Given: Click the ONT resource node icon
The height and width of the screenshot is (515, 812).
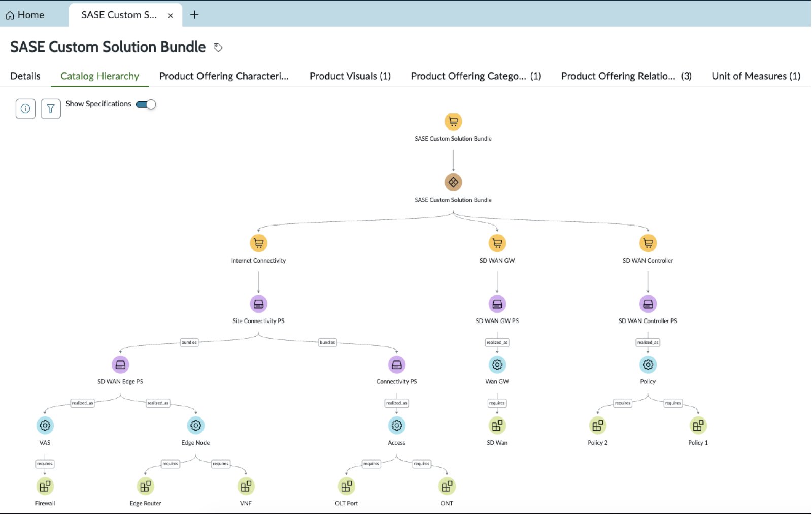Looking at the screenshot, I should 447,487.
